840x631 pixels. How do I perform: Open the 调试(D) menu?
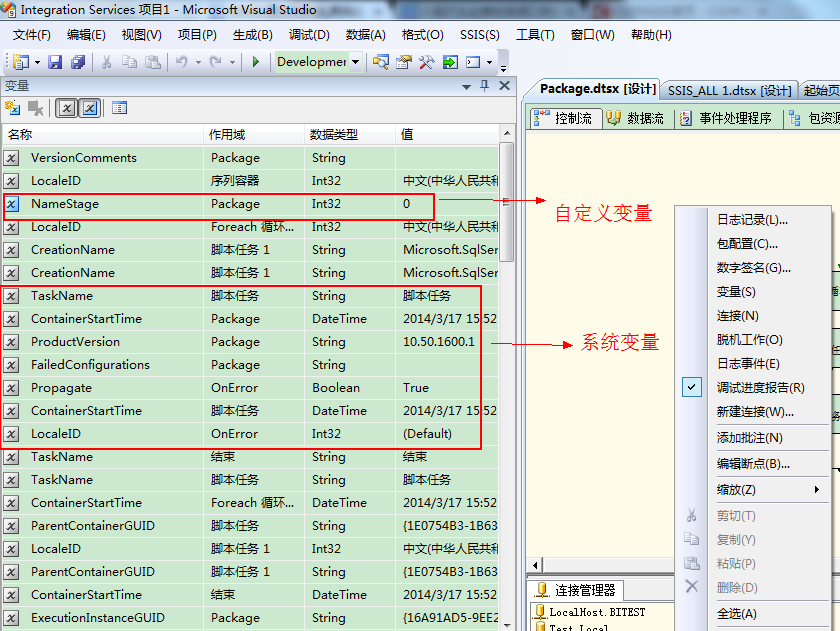309,35
